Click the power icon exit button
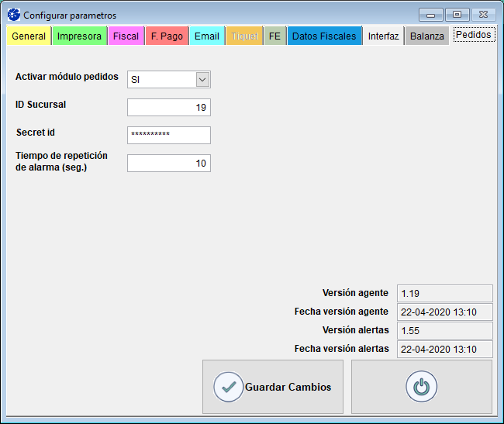Viewport: 504px width, 424px height. click(x=421, y=387)
